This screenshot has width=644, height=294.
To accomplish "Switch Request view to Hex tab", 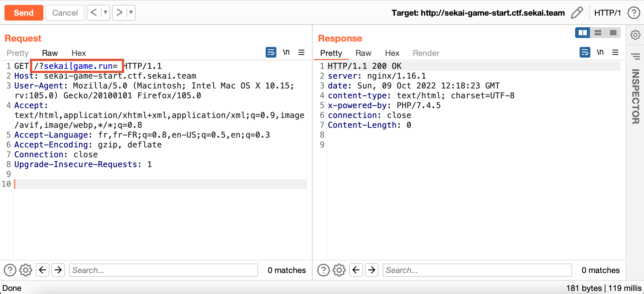I will 78,53.
